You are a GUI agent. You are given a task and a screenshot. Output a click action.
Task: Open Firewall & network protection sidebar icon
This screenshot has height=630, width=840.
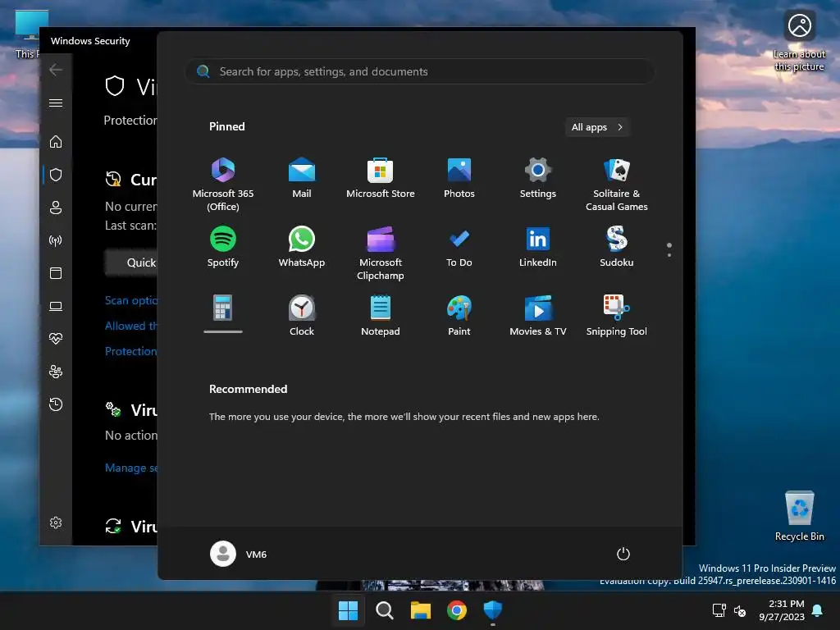[56, 240]
